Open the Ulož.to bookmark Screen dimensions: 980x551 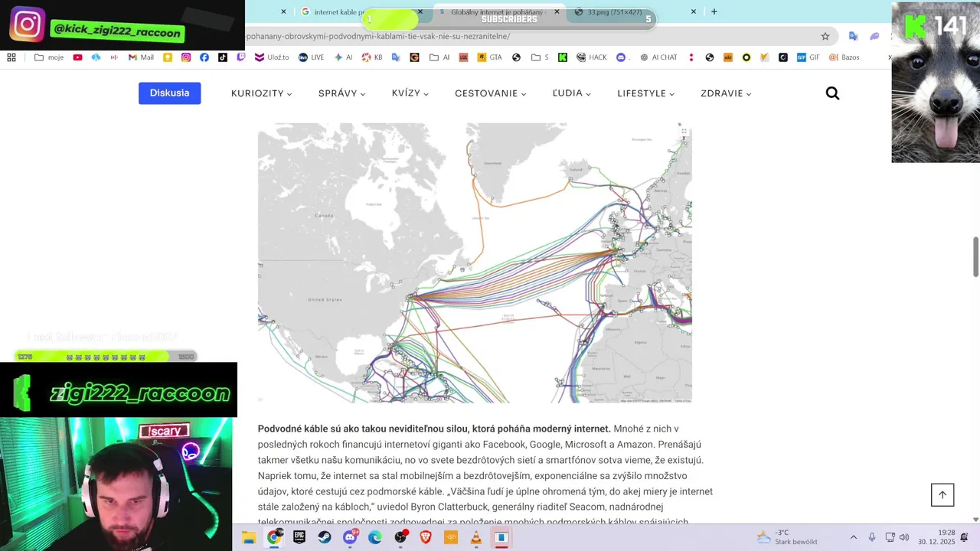point(272,57)
